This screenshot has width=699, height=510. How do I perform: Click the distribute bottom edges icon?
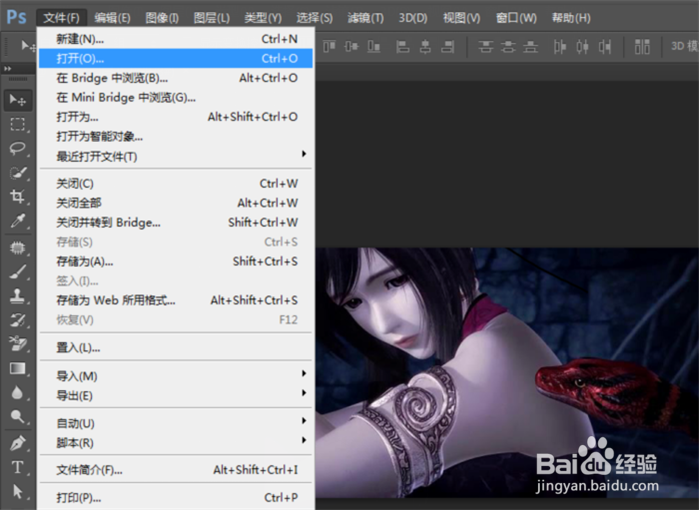[530, 46]
